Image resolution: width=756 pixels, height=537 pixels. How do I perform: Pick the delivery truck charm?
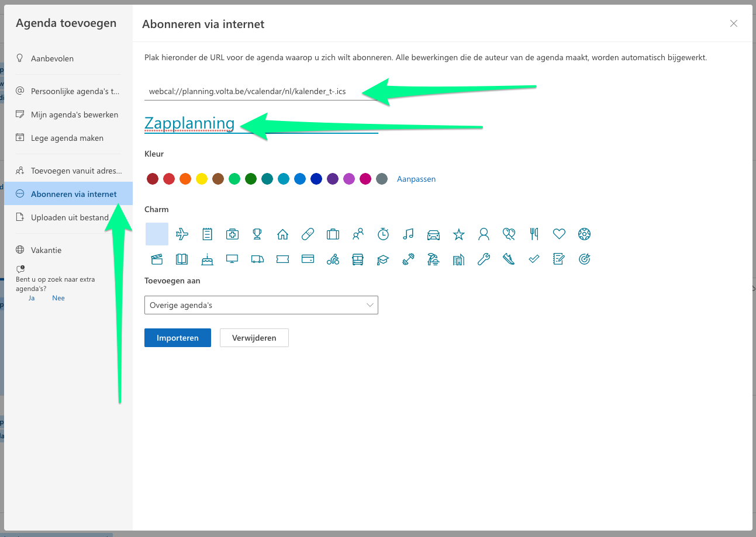click(257, 259)
